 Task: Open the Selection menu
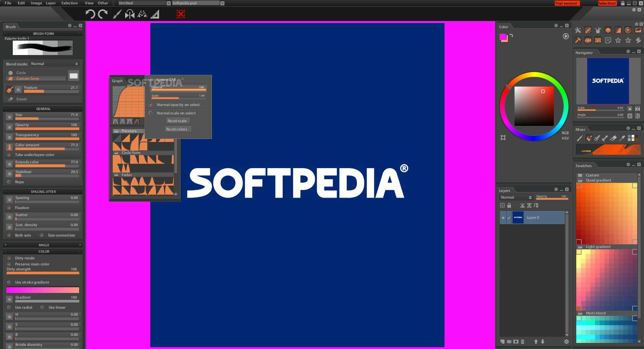pyautogui.click(x=69, y=3)
